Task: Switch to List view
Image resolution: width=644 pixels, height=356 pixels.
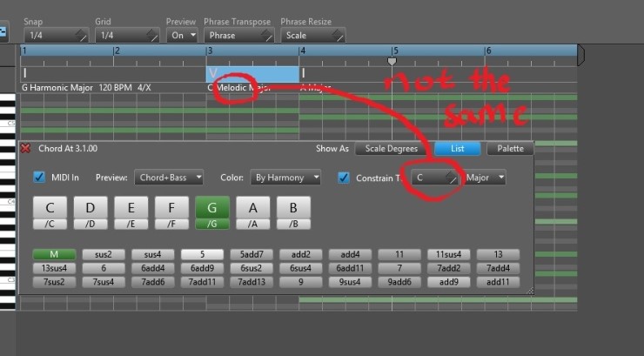Action: (458, 149)
